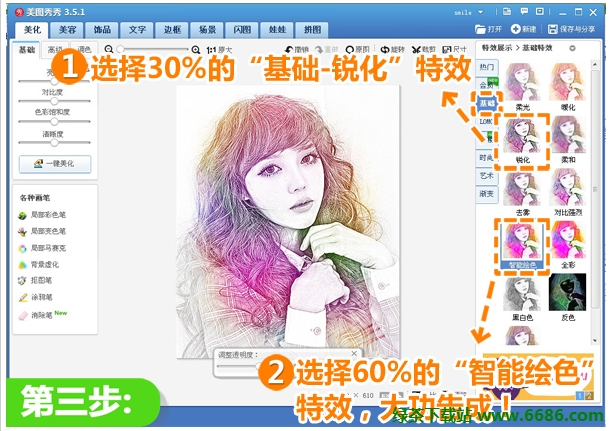Screen dimensions: 609x431
Task: Select the 基础 adjustment sub-tab
Action: tap(26, 50)
